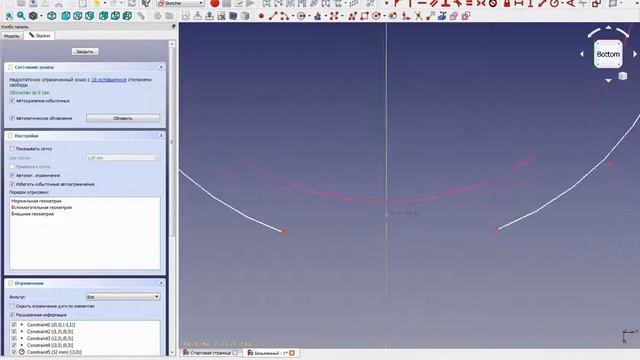Rotate view with navigation cube right arrow

pos(635,54)
